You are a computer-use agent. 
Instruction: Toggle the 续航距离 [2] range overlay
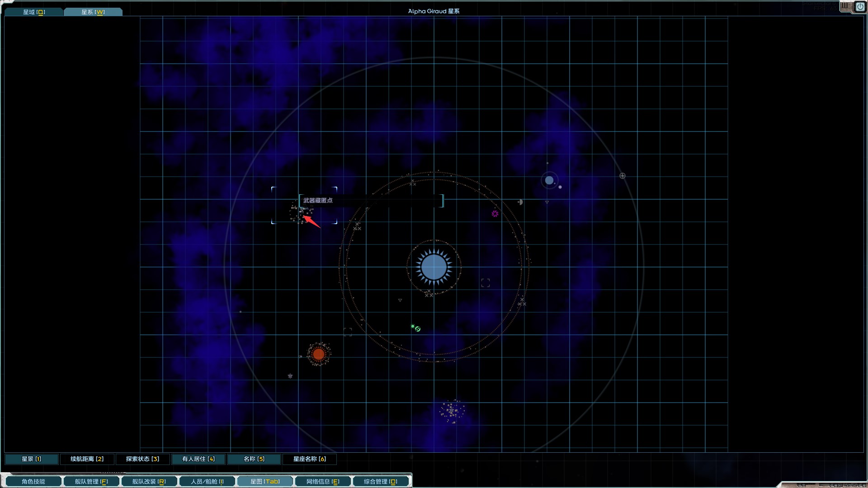(x=87, y=459)
